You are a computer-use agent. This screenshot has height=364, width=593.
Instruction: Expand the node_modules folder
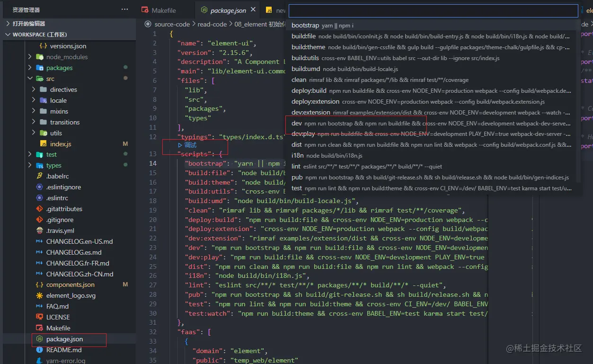(30, 57)
